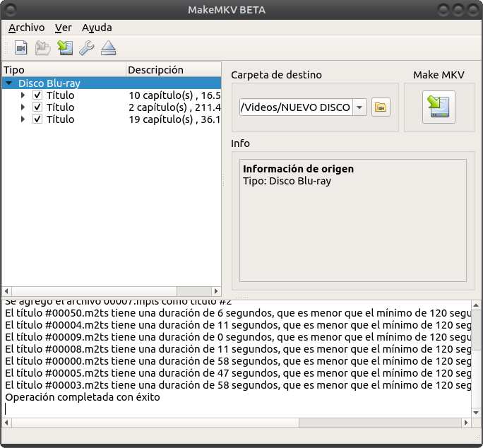Click the save selected titles toolbar icon
483x448 pixels.
click(65, 48)
